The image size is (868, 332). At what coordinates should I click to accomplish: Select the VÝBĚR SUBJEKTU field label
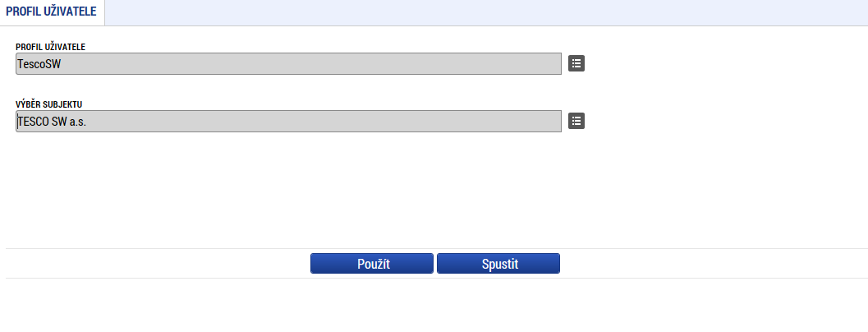coord(48,104)
